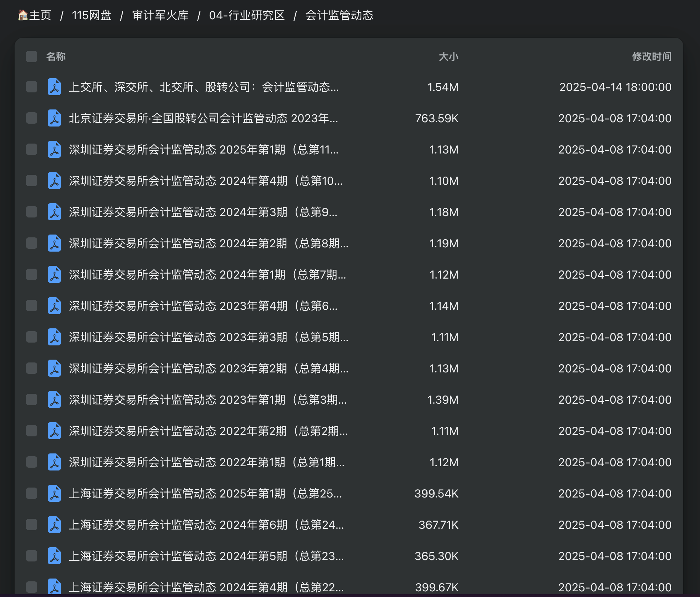The image size is (700, 597).
Task: Open 上海证券交易所 2024年第5期 file name
Action: (x=206, y=556)
